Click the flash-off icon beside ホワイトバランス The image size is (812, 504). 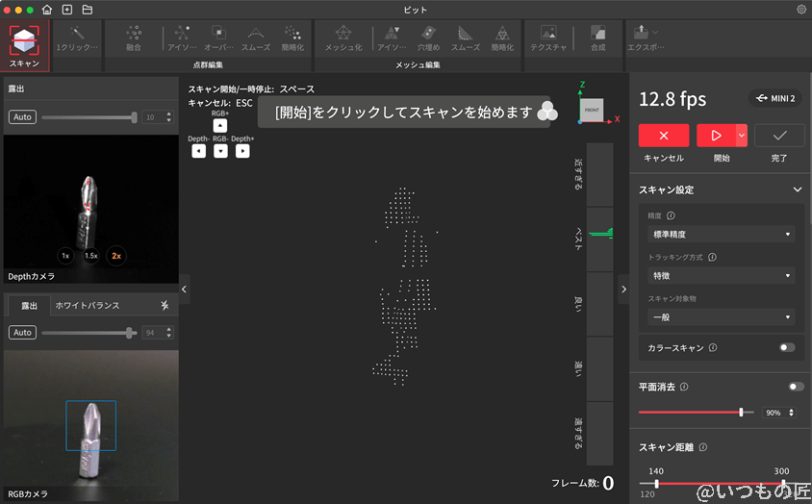pos(164,305)
